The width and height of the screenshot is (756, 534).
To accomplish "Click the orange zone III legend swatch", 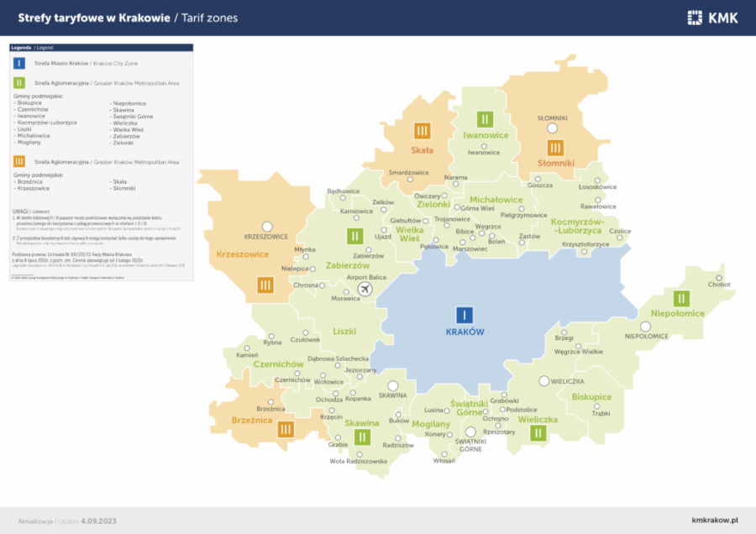I will pos(18,161).
